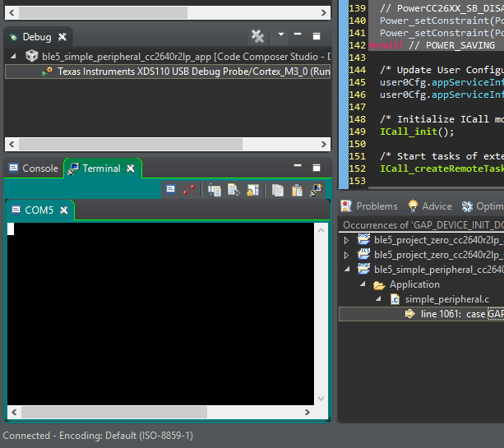Open the Debug view menu dropdown arrow

tap(280, 34)
